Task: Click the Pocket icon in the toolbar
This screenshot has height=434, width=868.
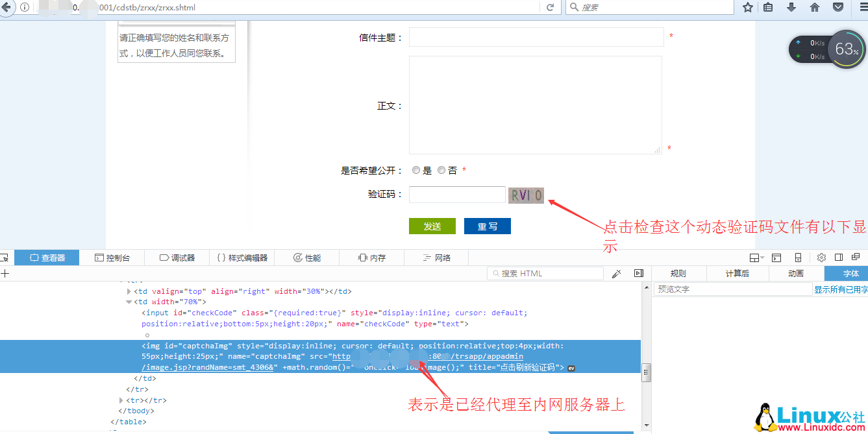Action: pyautogui.click(x=838, y=8)
